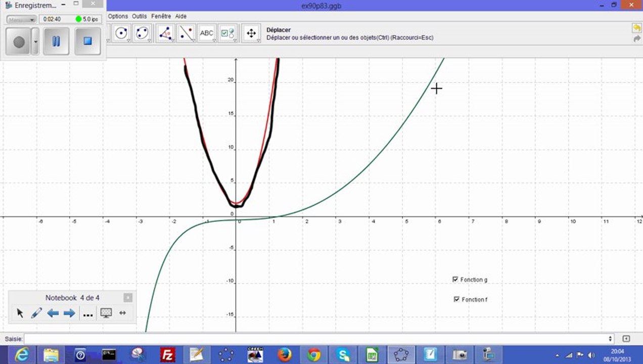Open the Outils menu
Screen dimensions: 643x364
(140, 16)
